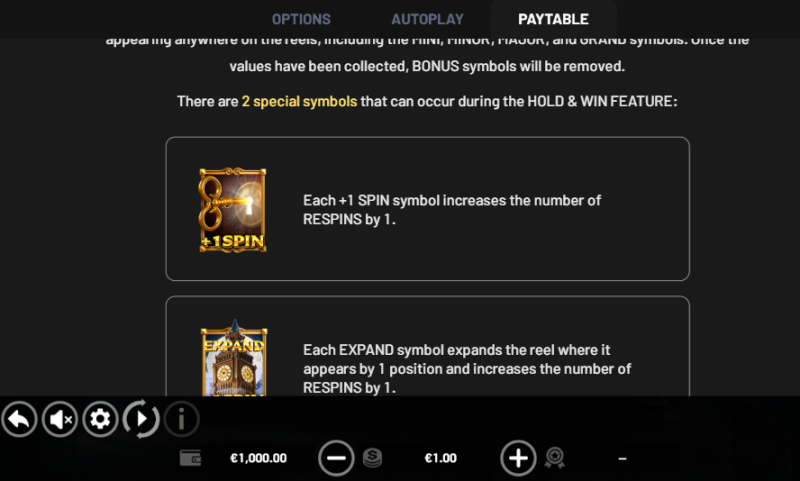Decrease bet with minus button
This screenshot has width=800, height=481.
[x=336, y=458]
